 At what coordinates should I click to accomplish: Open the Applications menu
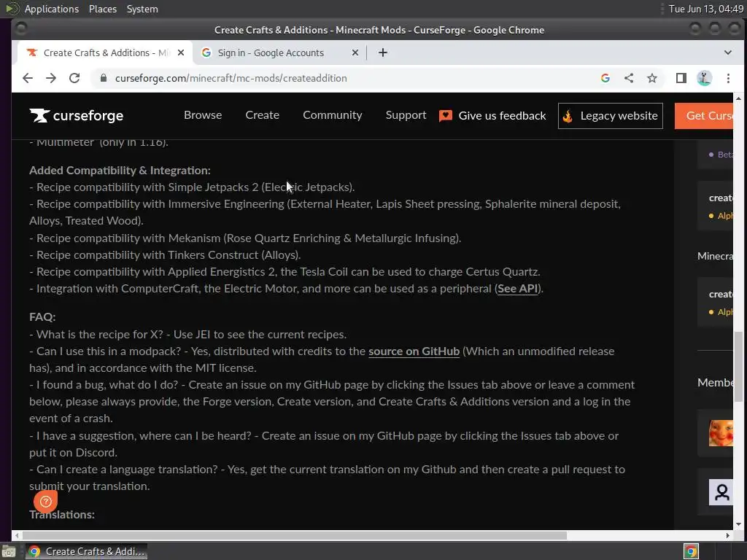(x=52, y=9)
